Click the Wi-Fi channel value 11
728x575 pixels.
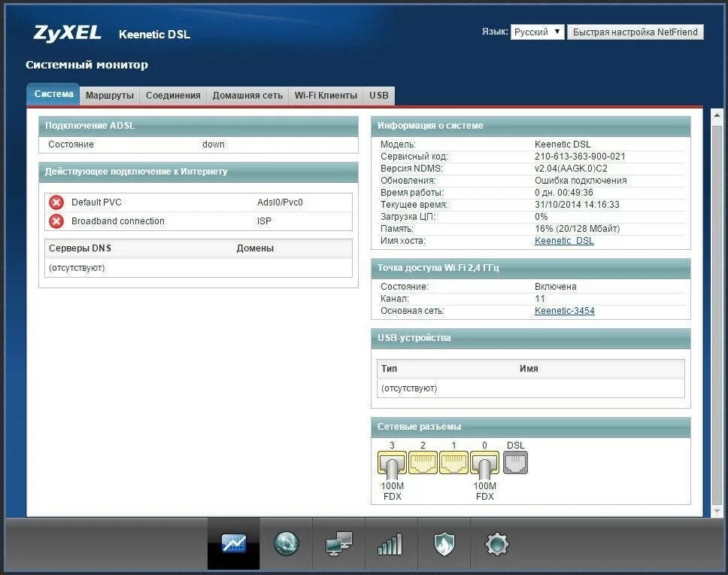tap(539, 299)
